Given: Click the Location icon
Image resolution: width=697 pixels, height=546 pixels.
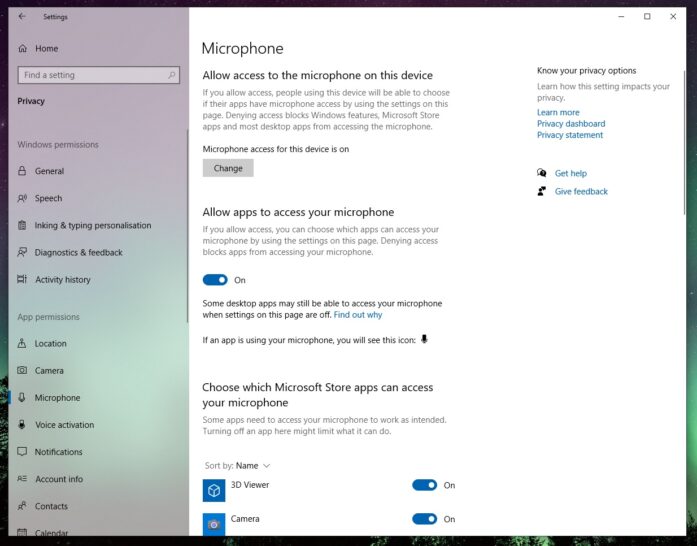Looking at the screenshot, I should [22, 343].
